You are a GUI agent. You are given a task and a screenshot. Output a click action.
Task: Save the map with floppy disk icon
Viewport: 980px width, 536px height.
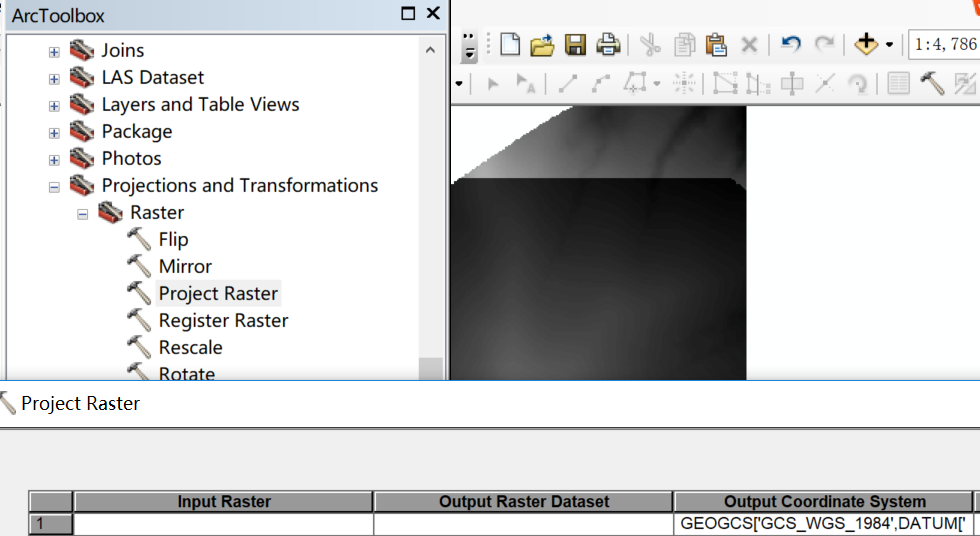[575, 45]
